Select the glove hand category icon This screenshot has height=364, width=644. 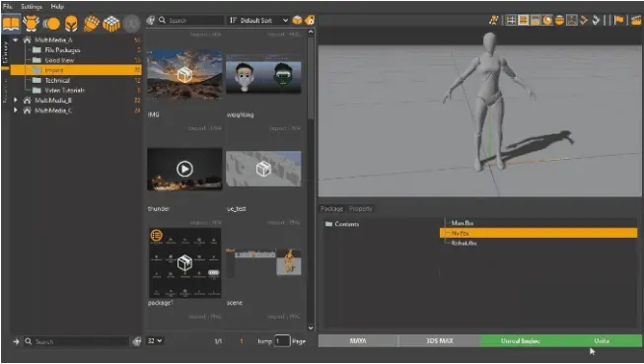91,24
